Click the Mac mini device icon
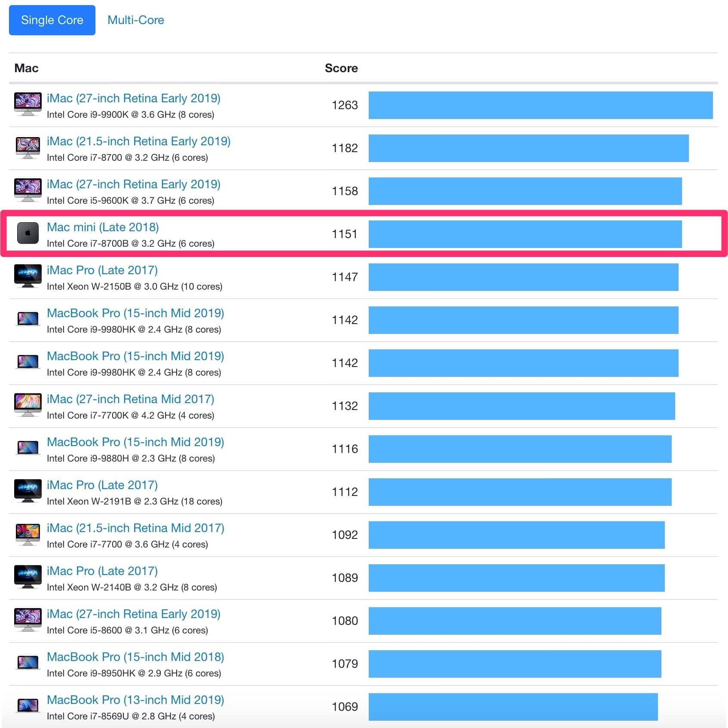Screen dimensions: 728x728 [x=28, y=233]
